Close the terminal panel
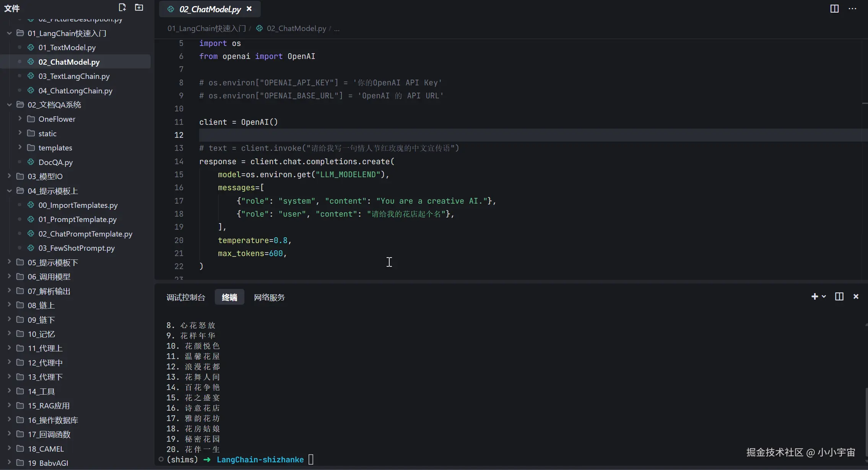 856,297
